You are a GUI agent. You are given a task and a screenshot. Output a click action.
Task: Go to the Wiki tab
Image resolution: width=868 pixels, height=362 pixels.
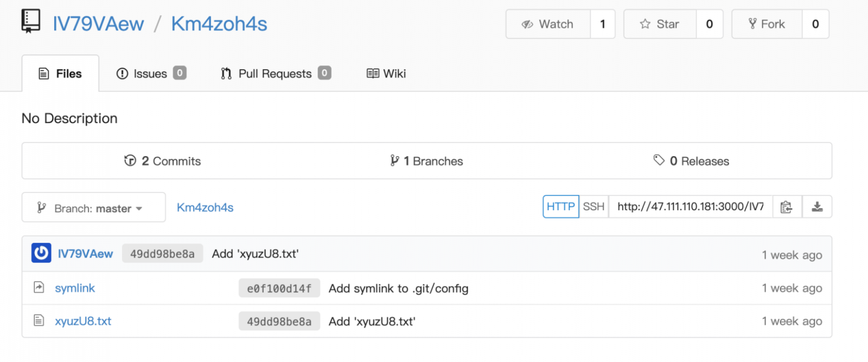pyautogui.click(x=386, y=74)
